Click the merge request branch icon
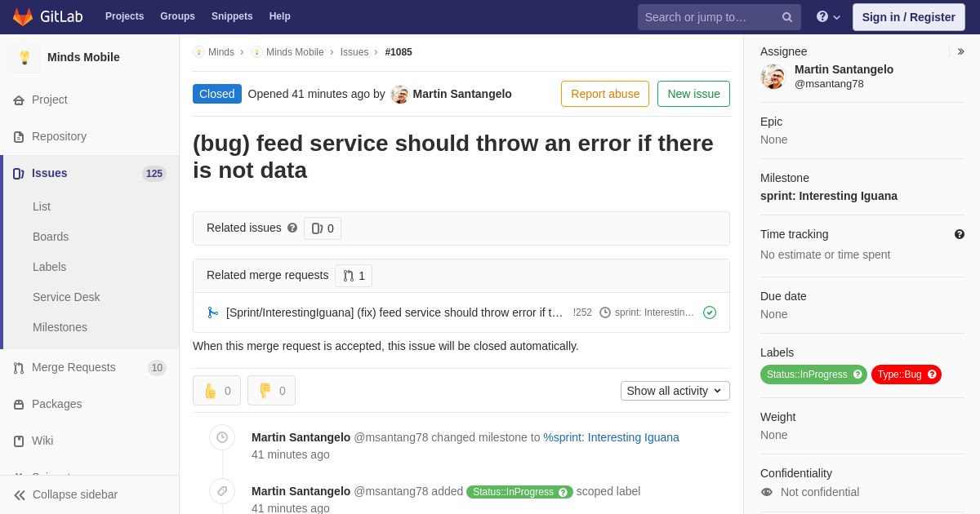980x514 pixels. coord(213,312)
